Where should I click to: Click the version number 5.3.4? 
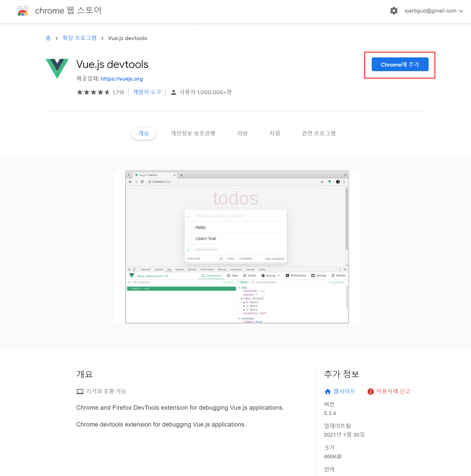click(x=330, y=413)
